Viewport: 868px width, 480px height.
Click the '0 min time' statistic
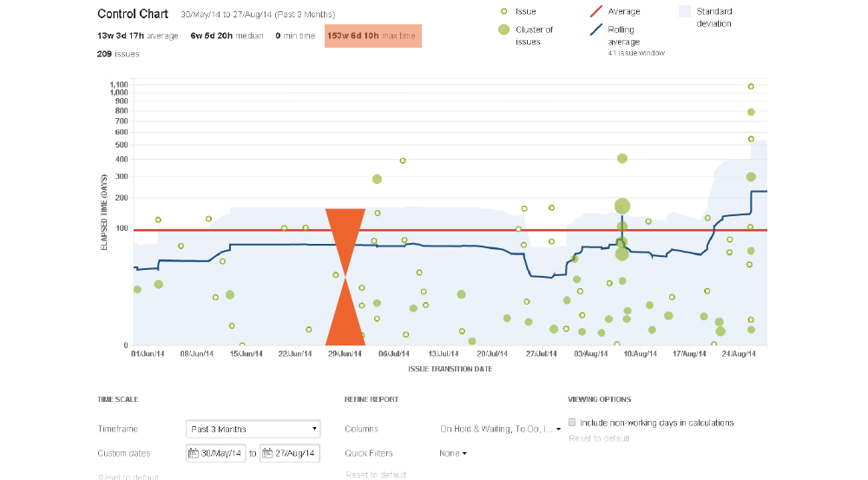295,36
